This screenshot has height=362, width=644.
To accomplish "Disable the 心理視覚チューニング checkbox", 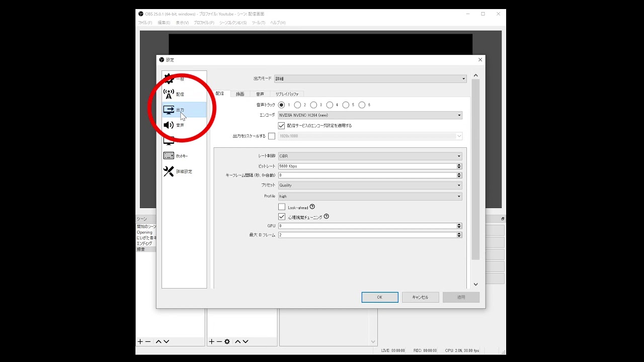I will [x=282, y=217].
